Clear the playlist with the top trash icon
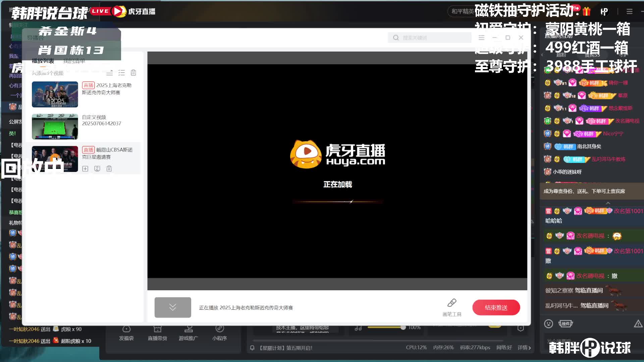644x362 pixels. 133,72
